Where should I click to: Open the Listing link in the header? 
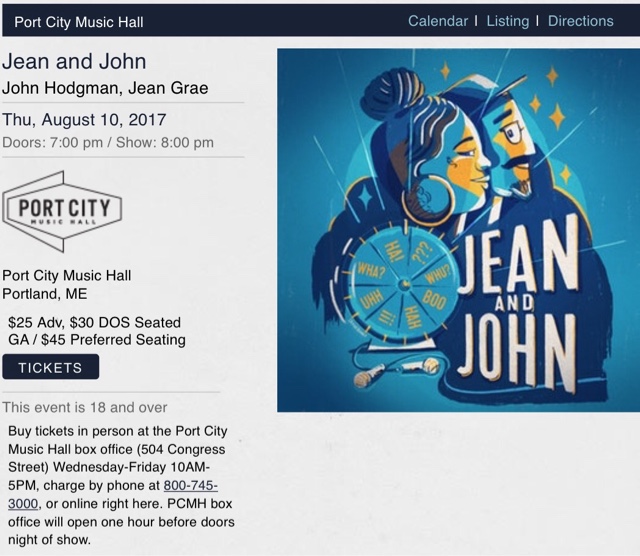[x=507, y=21]
